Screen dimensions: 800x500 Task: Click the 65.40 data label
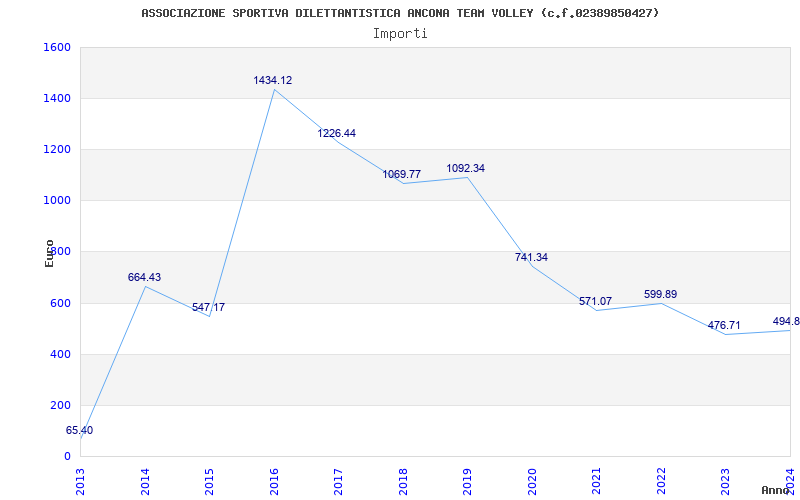coord(80,431)
